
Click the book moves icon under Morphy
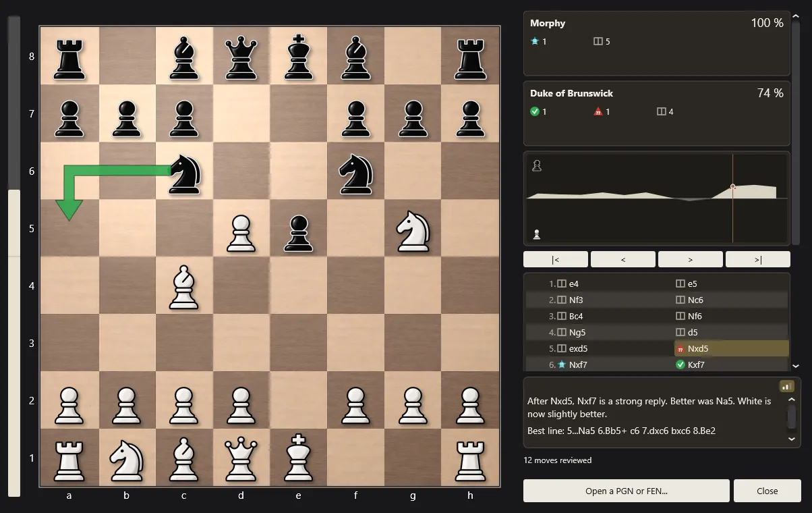(x=598, y=41)
